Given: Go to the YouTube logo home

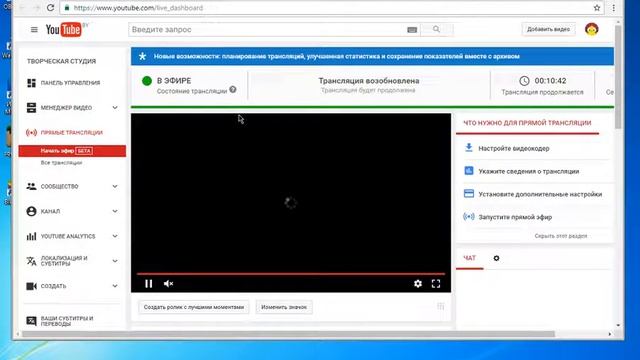Looking at the screenshot, I should point(64,29).
